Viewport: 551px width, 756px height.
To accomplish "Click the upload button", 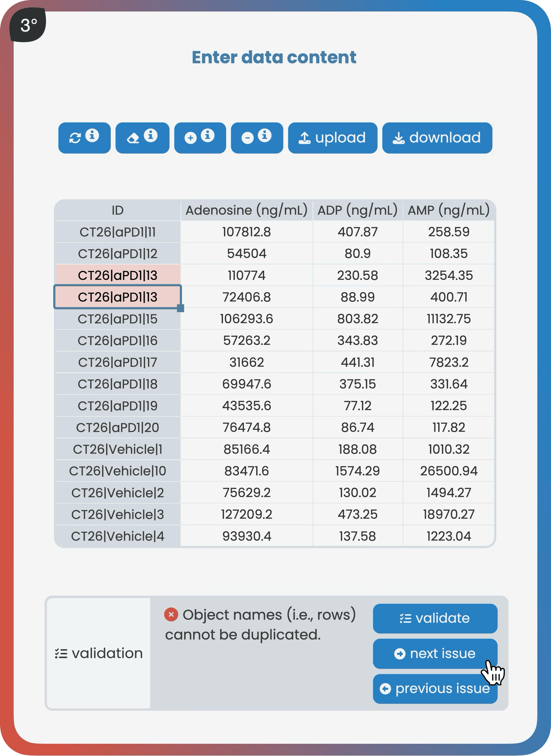I will [333, 138].
